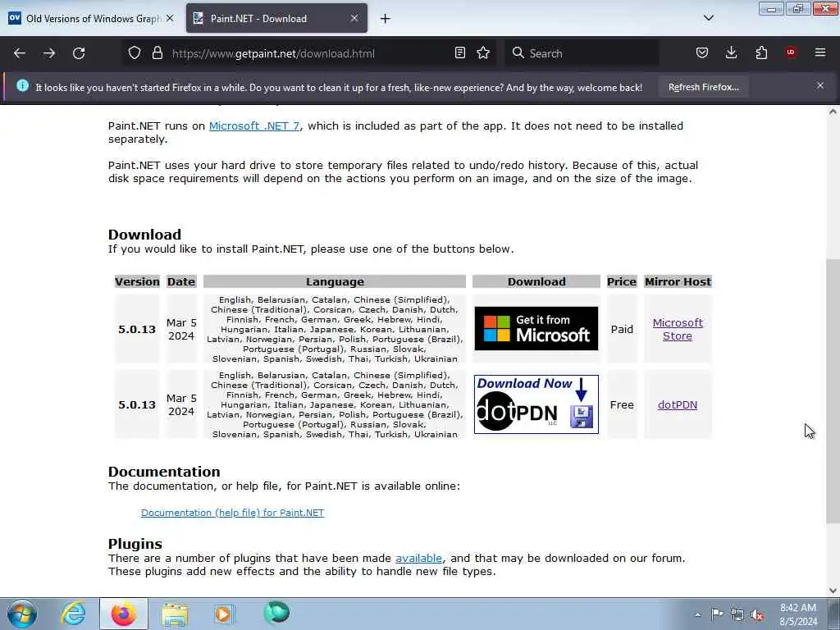This screenshot has height=630, width=840.
Task: Click the muted volume tray icon
Action: [757, 615]
